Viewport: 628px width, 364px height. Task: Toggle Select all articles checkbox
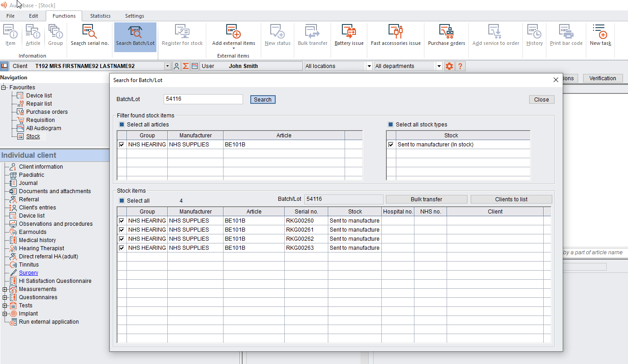coord(122,125)
